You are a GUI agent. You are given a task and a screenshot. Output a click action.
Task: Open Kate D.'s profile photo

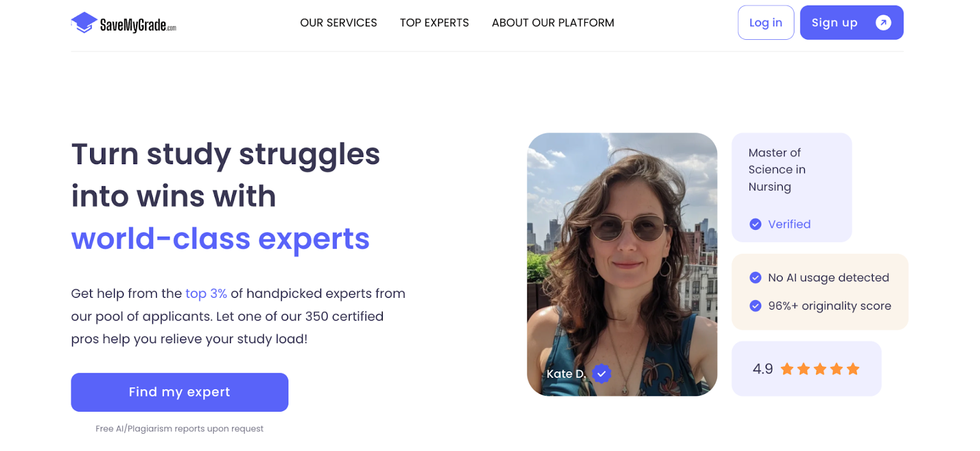pos(622,264)
